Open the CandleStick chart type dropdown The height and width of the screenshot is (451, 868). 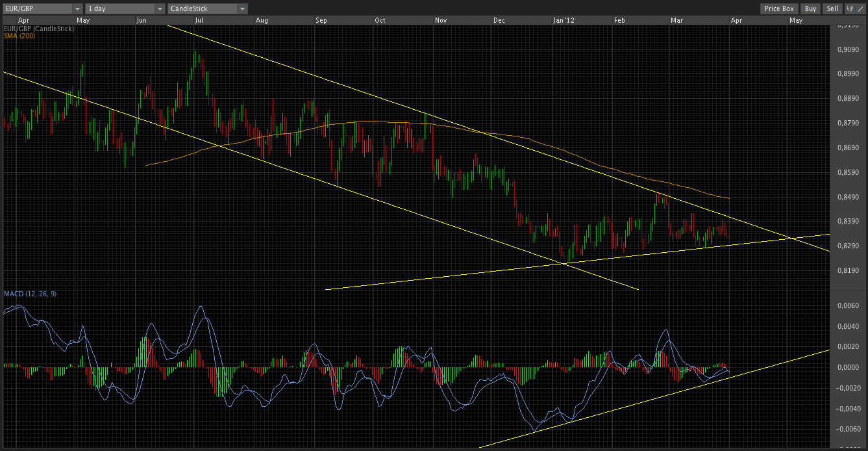tap(208, 8)
